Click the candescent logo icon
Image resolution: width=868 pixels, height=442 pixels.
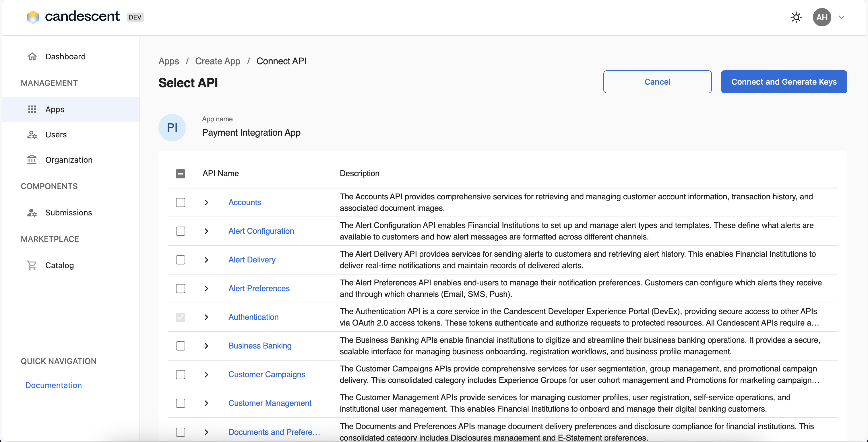click(33, 17)
